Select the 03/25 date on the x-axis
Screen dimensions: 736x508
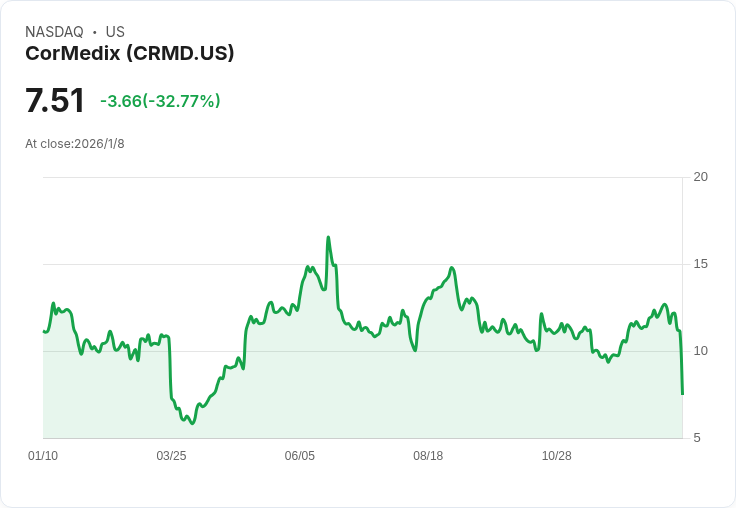[171, 456]
